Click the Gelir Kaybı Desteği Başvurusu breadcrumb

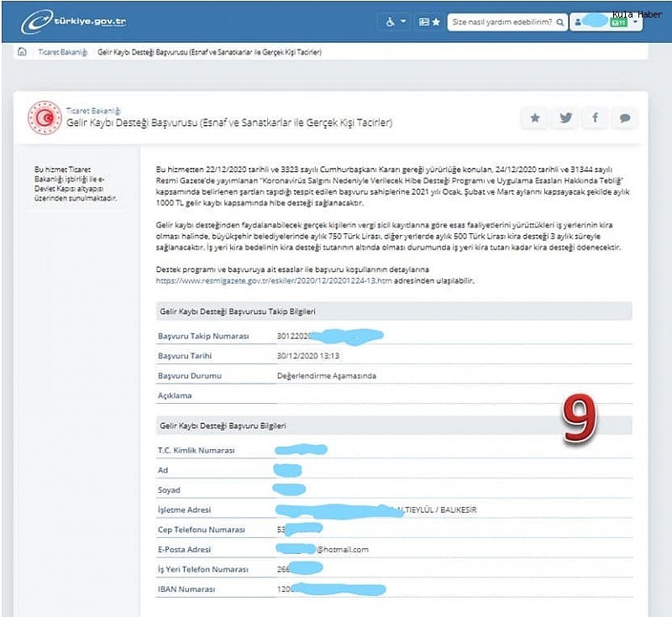pyautogui.click(x=209, y=52)
